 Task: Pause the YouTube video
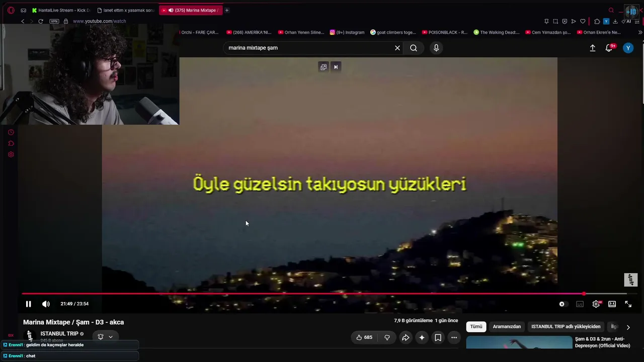pos(28,304)
